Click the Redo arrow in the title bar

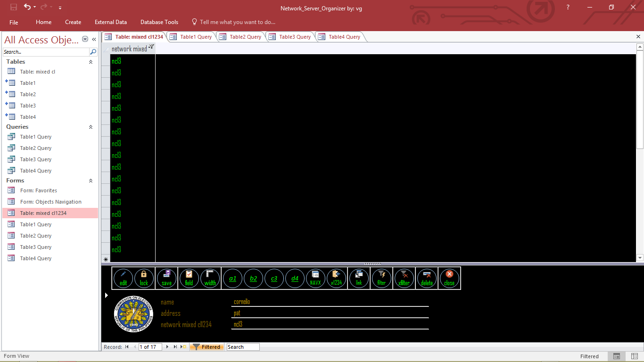tap(44, 7)
